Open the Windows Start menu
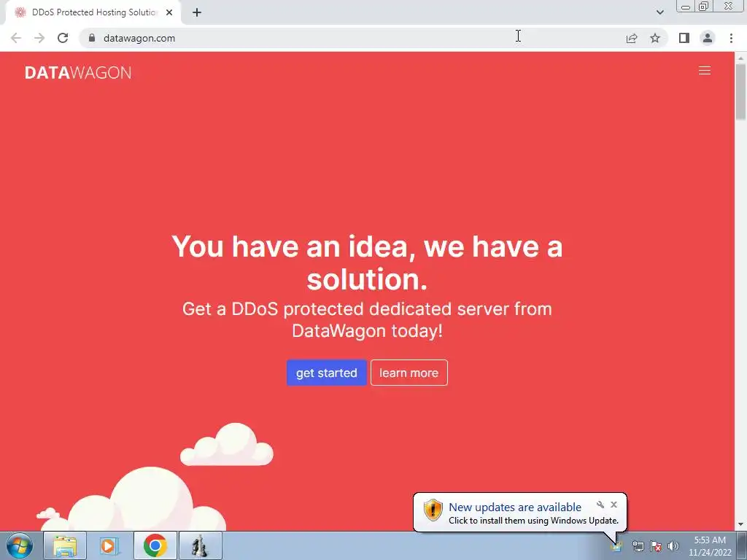This screenshot has height=560, width=747. pyautogui.click(x=20, y=546)
